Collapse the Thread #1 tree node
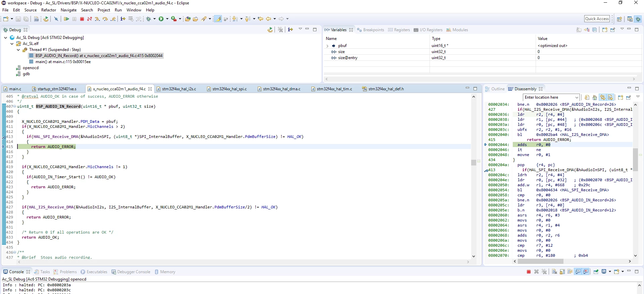This screenshot has width=644, height=294. coord(18,50)
